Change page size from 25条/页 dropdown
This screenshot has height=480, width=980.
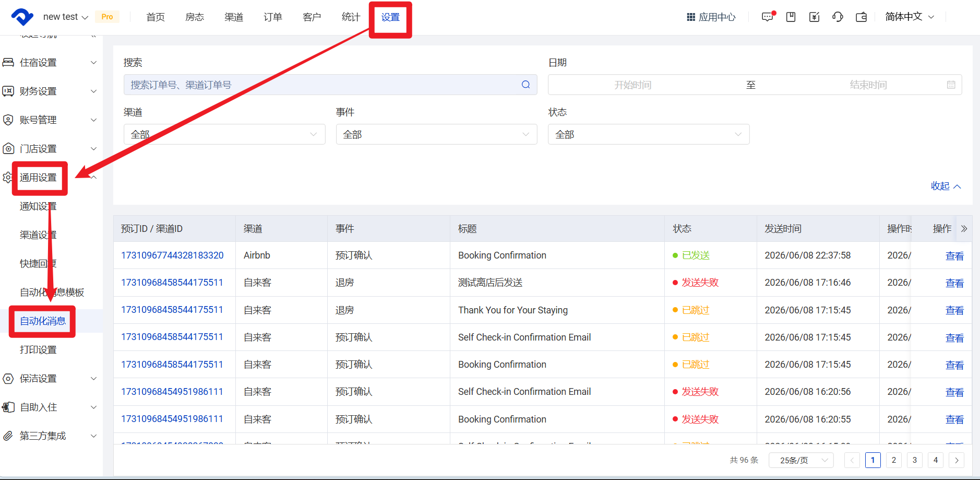pyautogui.click(x=801, y=460)
